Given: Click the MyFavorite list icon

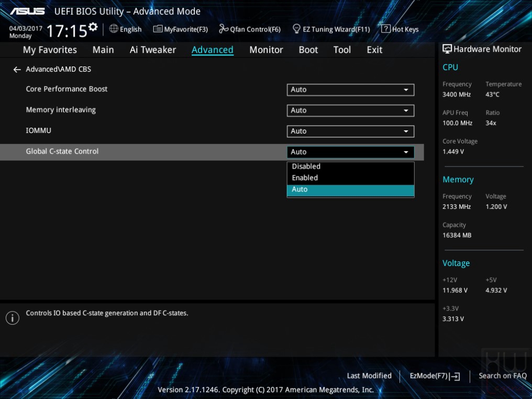Looking at the screenshot, I should click(158, 29).
